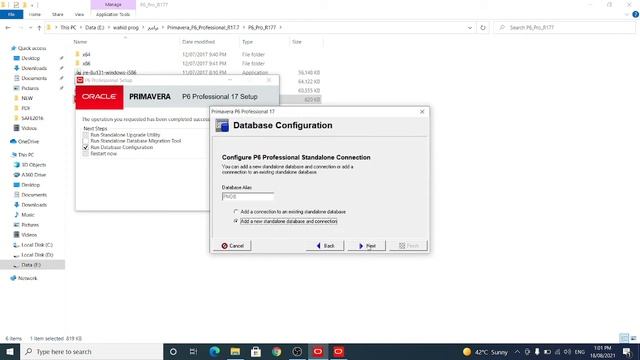Open Quick access in navigation pane
The height and width of the screenshot is (360, 640).
(x=32, y=48)
